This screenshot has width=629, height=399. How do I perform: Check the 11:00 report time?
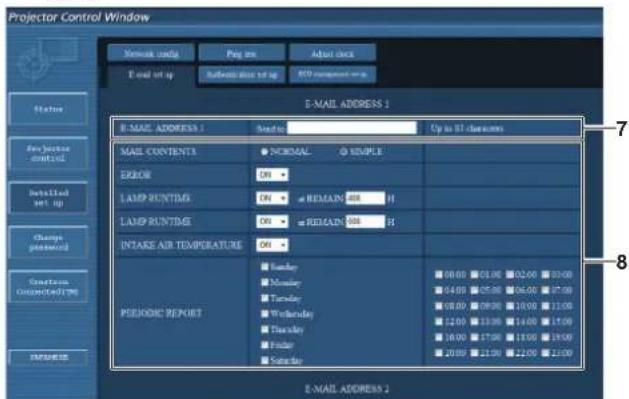(x=546, y=306)
